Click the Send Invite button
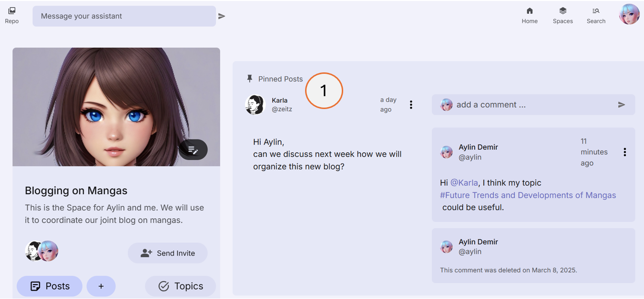The image size is (644, 299). pos(167,253)
